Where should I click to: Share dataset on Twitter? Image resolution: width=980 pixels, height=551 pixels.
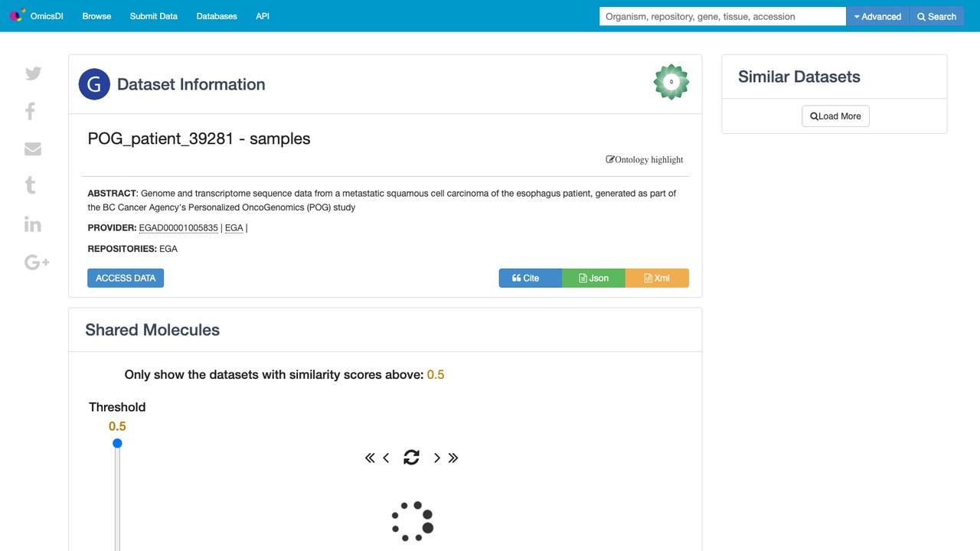coord(33,73)
